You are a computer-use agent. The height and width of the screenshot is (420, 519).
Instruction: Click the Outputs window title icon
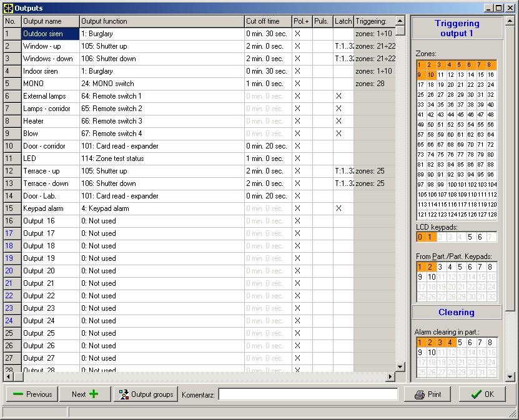click(8, 8)
